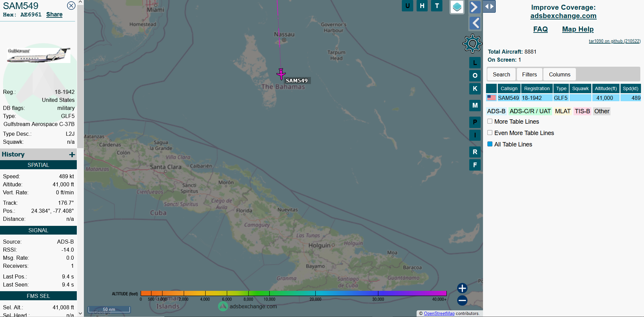This screenshot has height=317, width=644.
Task: Open the Filters tab
Action: [x=530, y=74]
